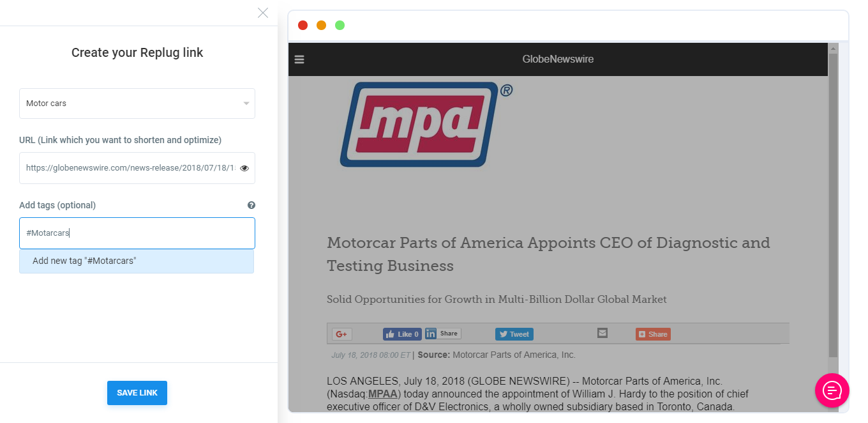
Task: Close the Create Replug link panel
Action: (x=263, y=13)
